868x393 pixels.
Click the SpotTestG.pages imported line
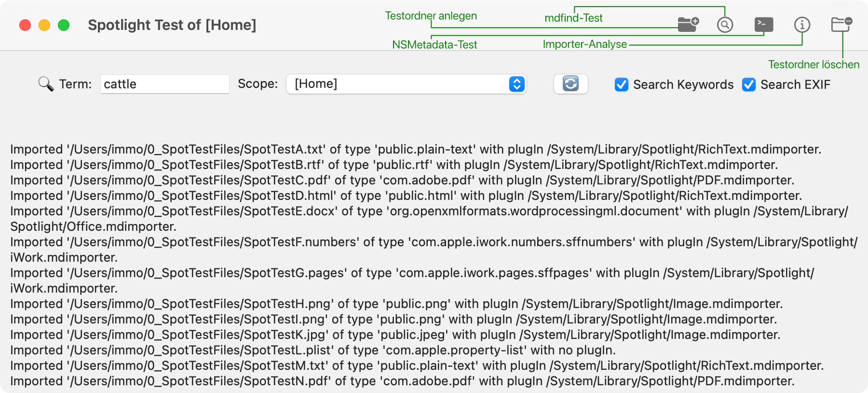pos(412,281)
